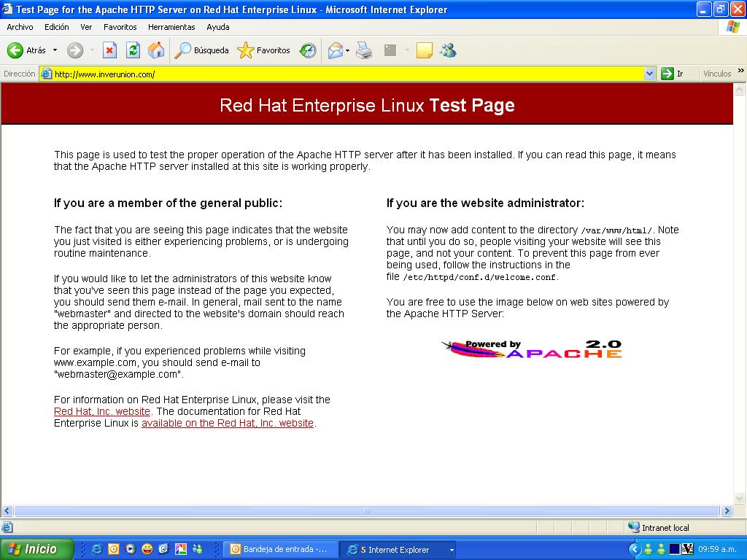The width and height of the screenshot is (747, 560).
Task: Open the Favoritos menu in menu bar
Action: 120,27
